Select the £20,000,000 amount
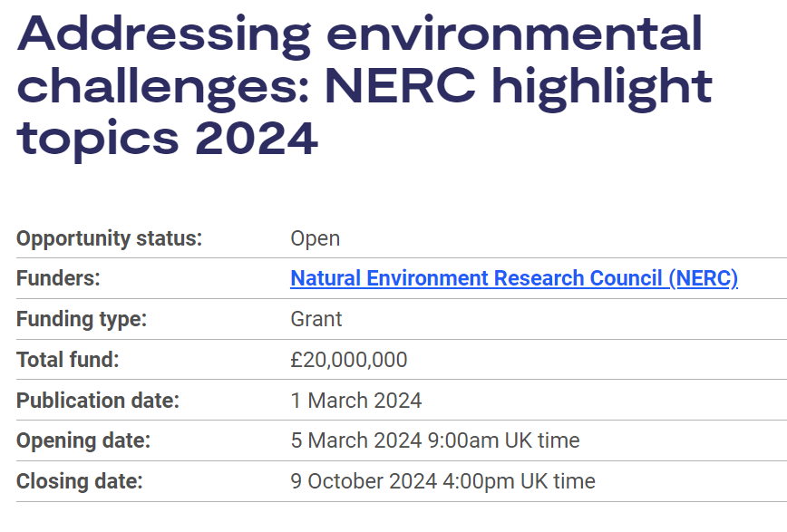The image size is (787, 532). point(348,360)
